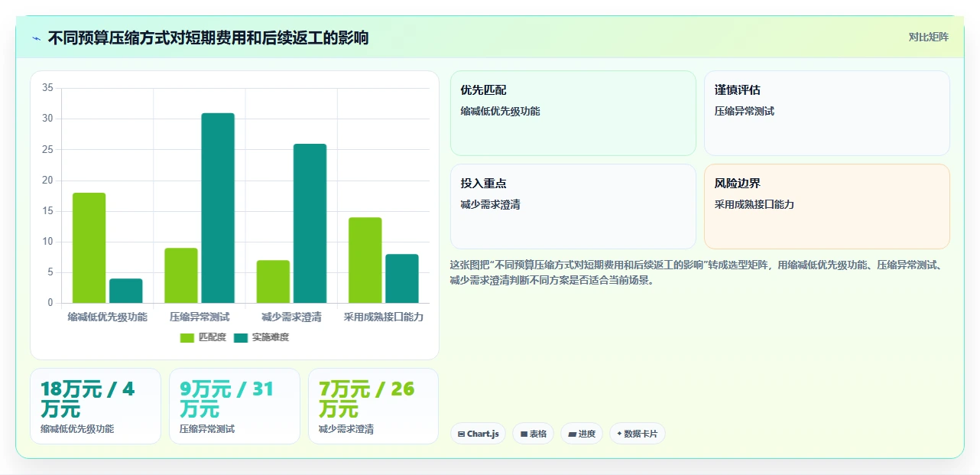This screenshot has width=980, height=475.
Task: Click the 对比矩阵 label in the header
Action: [928, 37]
